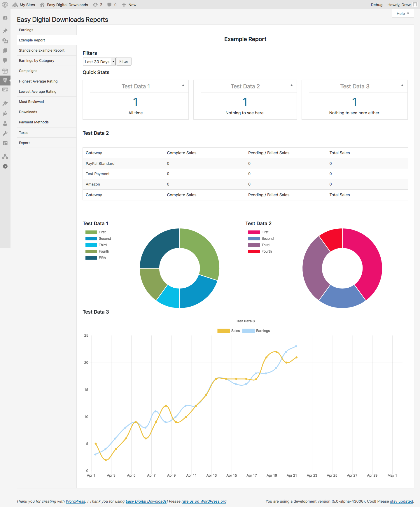Viewport: 420px width, 507px height.
Task: Open the Posts pushpin sidebar icon
Action: coord(5,31)
